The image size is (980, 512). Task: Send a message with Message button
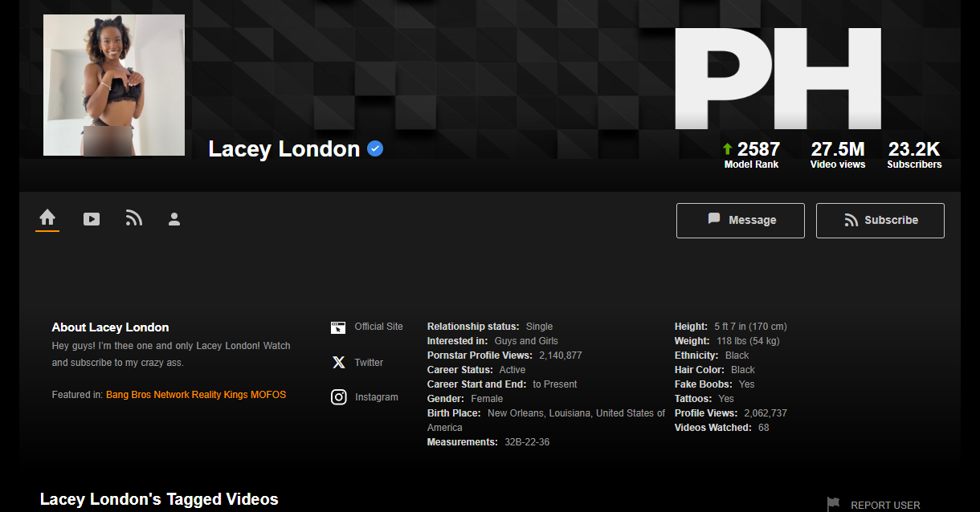pyautogui.click(x=741, y=221)
